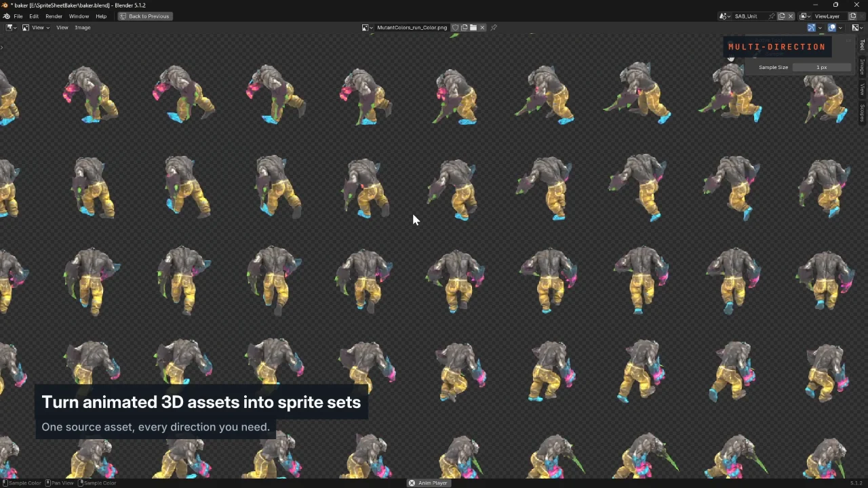Viewport: 868px width, 488px height.
Task: Switch to the Tool sidebar tab
Action: coord(863,45)
